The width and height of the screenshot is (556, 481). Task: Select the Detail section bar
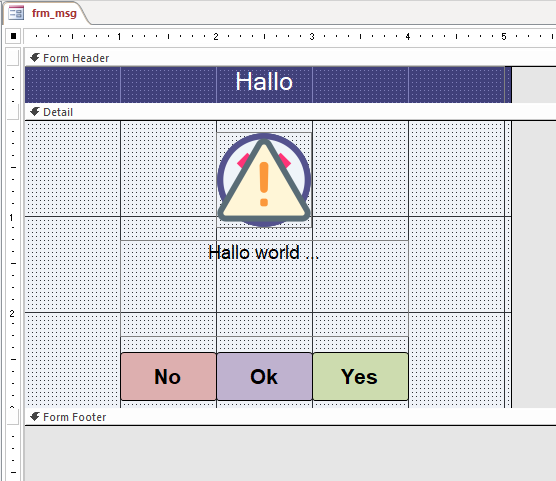coord(290,112)
